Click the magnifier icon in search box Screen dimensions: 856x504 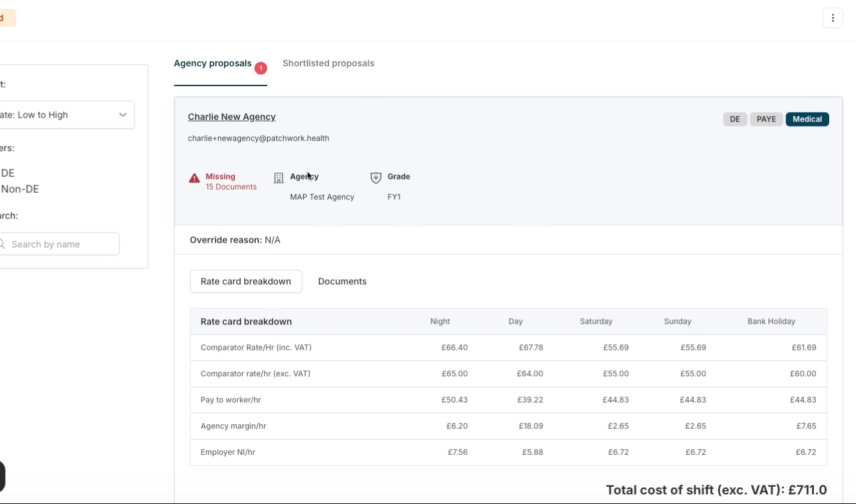pyautogui.click(x=3, y=244)
